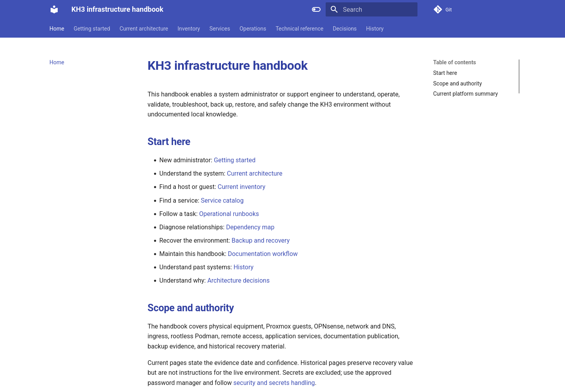Open the Current architecture tab
The height and width of the screenshot is (392, 565).
coord(144,29)
